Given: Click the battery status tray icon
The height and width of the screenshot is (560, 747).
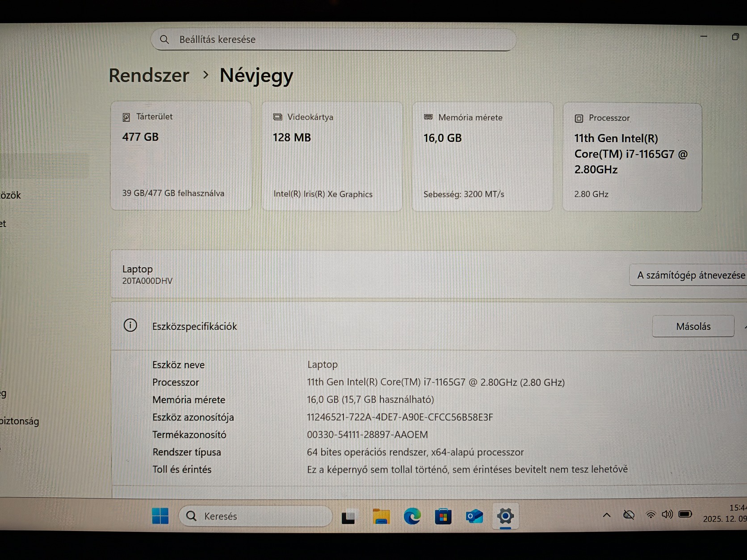Looking at the screenshot, I should [685, 514].
